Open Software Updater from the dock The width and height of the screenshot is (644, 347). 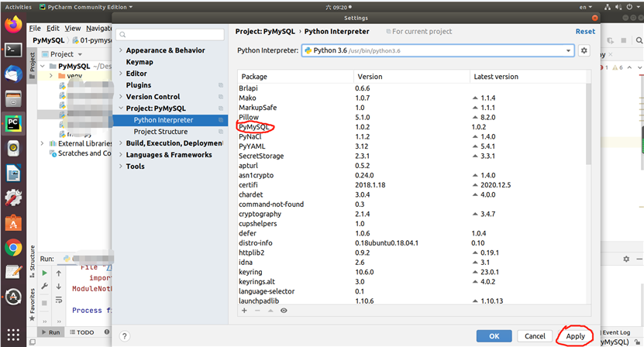pos(13,297)
